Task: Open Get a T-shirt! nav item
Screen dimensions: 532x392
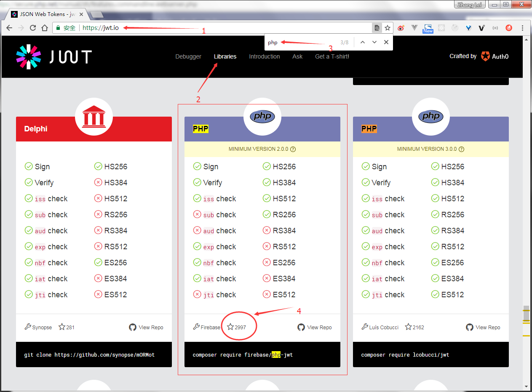Action: click(332, 56)
